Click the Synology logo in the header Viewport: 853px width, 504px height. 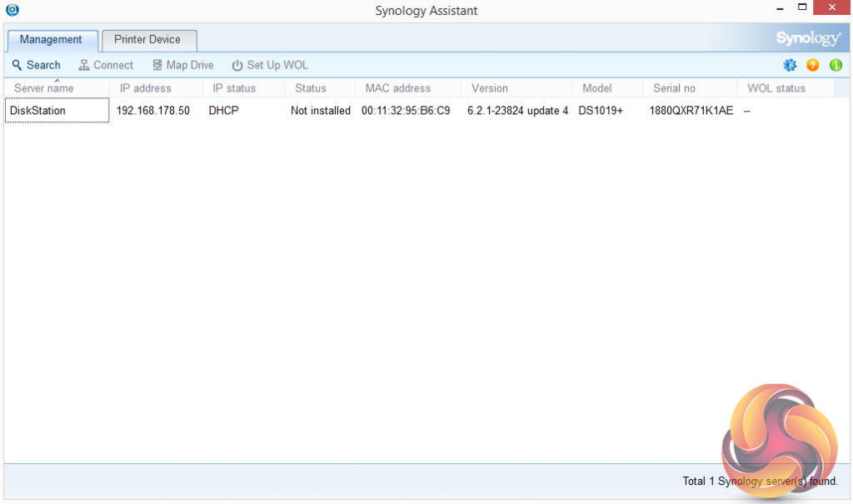(808, 37)
